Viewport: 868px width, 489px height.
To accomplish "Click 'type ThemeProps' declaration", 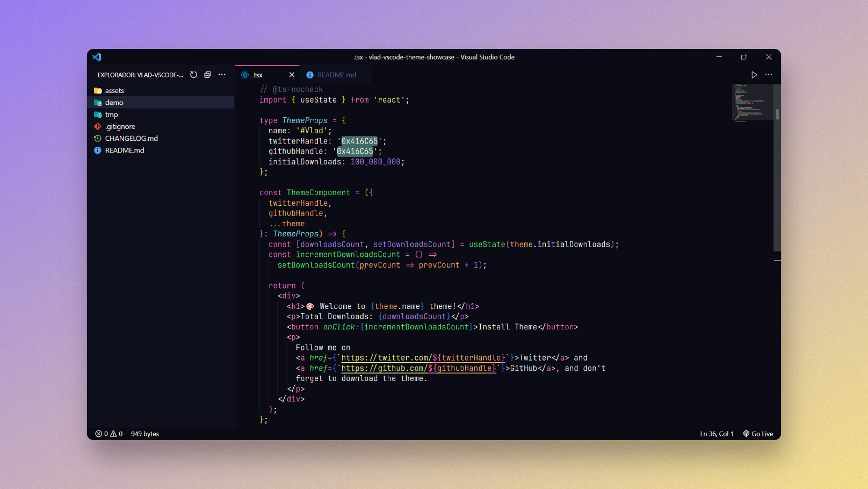I will 293,120.
